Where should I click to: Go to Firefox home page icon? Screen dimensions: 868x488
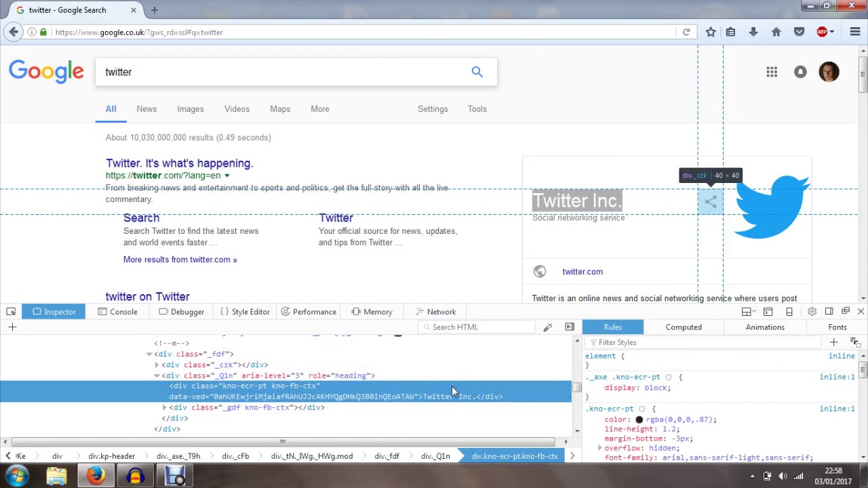[776, 32]
